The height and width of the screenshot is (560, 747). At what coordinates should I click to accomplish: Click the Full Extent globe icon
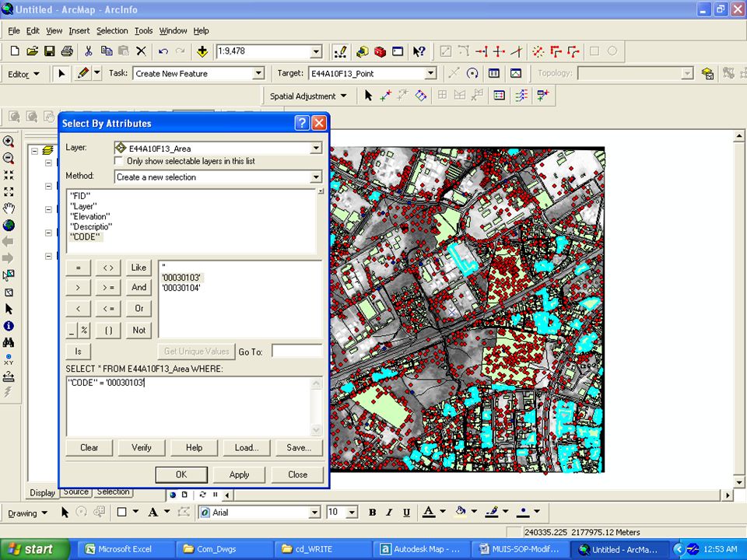click(9, 226)
